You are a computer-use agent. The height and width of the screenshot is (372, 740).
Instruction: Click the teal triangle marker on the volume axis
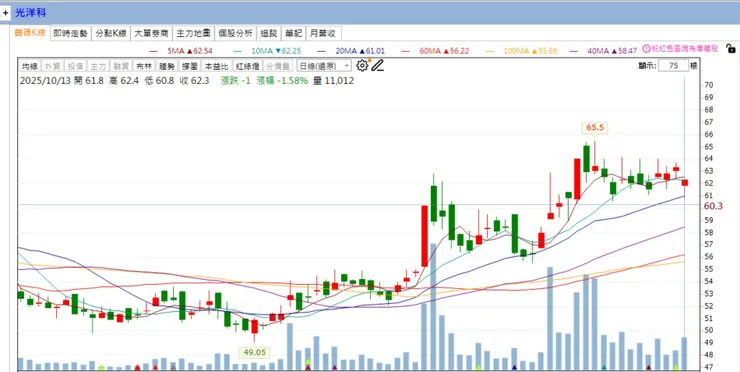pos(604,367)
